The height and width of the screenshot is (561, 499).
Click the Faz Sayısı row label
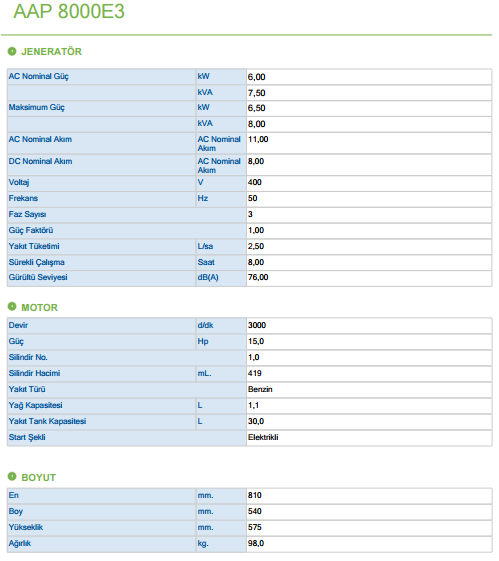click(28, 214)
